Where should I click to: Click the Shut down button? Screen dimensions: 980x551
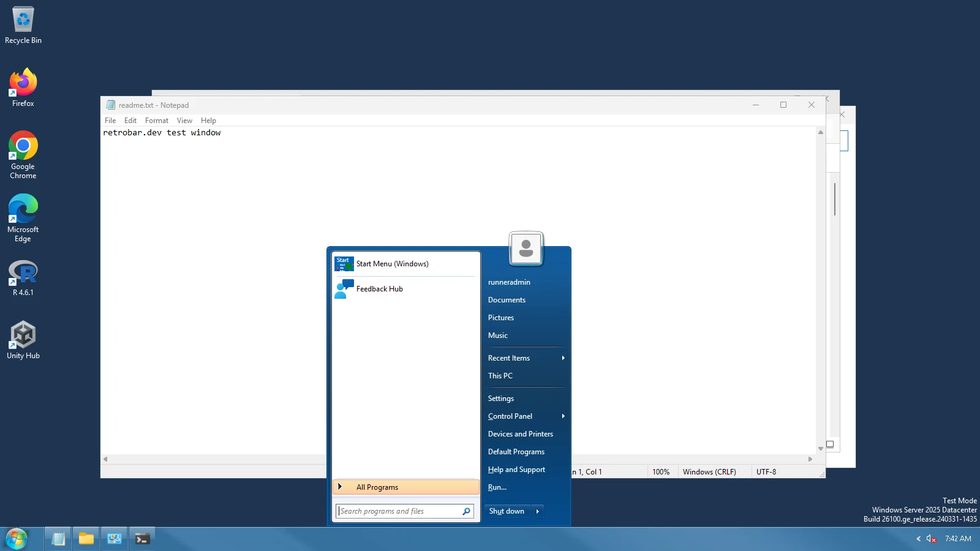coord(507,511)
